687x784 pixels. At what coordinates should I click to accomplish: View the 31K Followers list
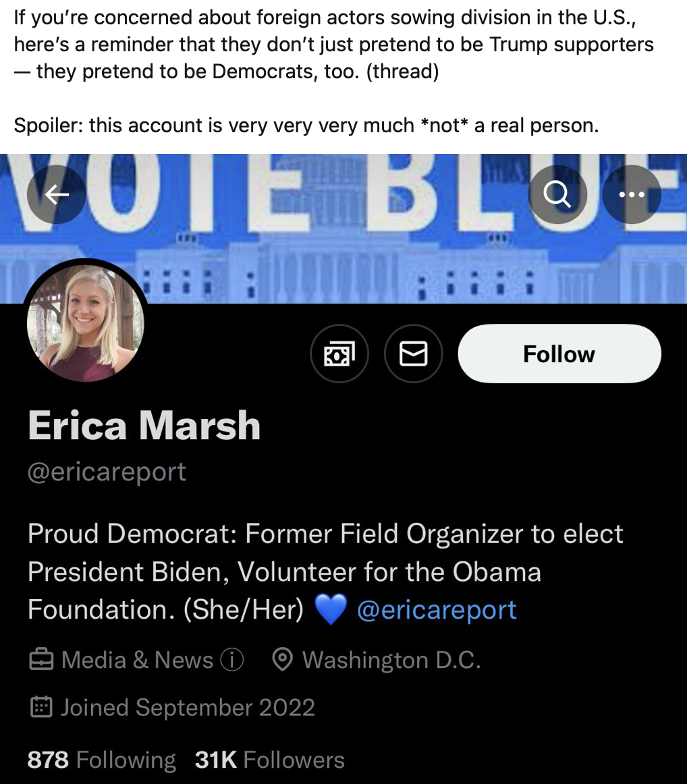269,760
